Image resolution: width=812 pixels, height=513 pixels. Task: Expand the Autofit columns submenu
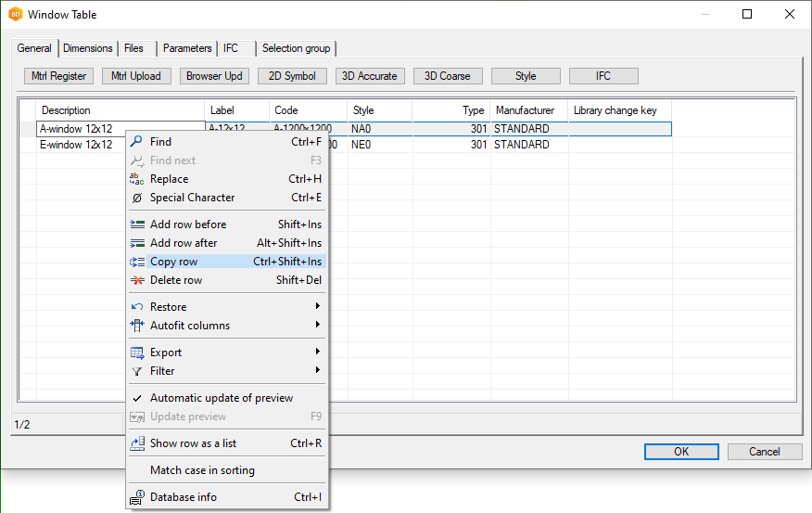coord(317,326)
